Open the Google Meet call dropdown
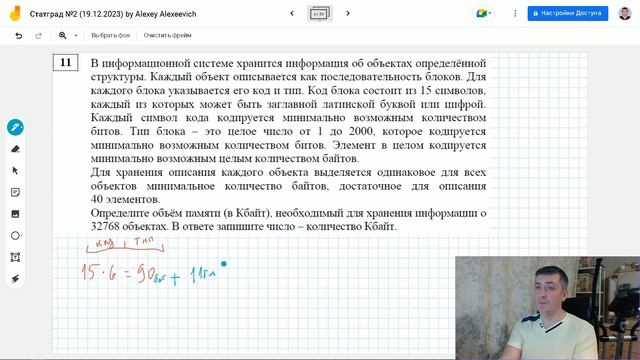The width and height of the screenshot is (640, 360). click(484, 13)
